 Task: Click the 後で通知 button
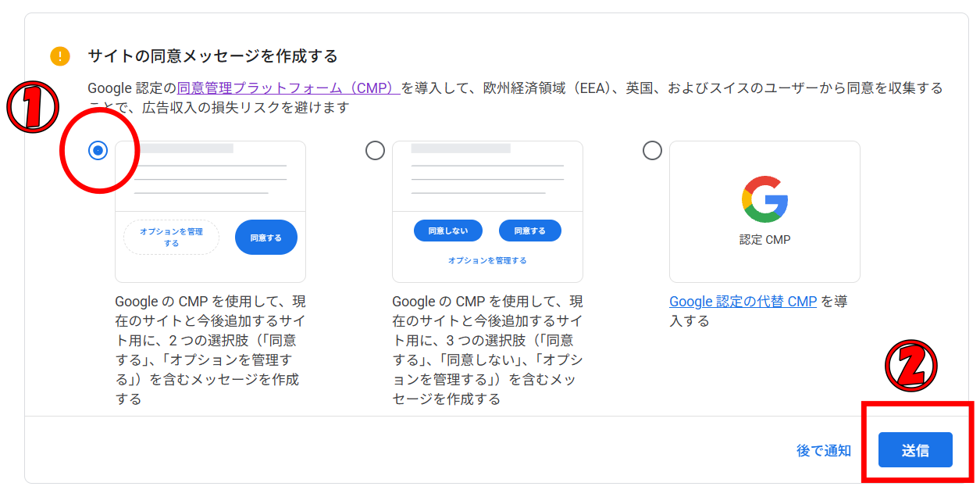pos(824,451)
